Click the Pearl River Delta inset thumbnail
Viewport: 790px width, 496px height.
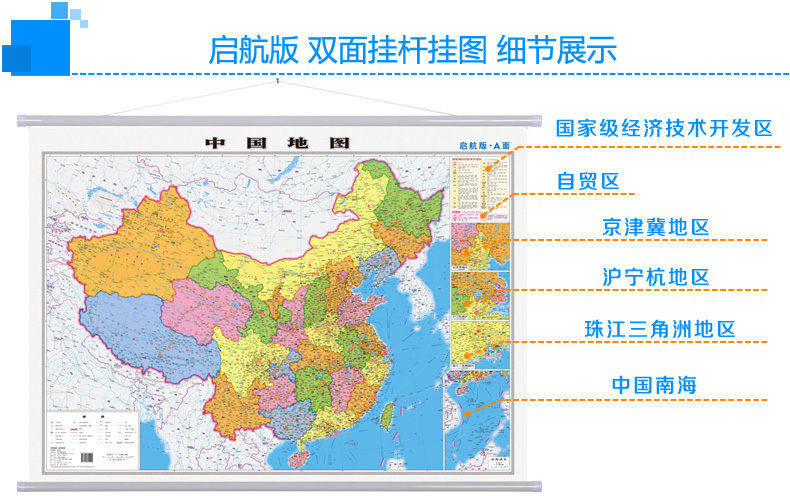click(480, 345)
